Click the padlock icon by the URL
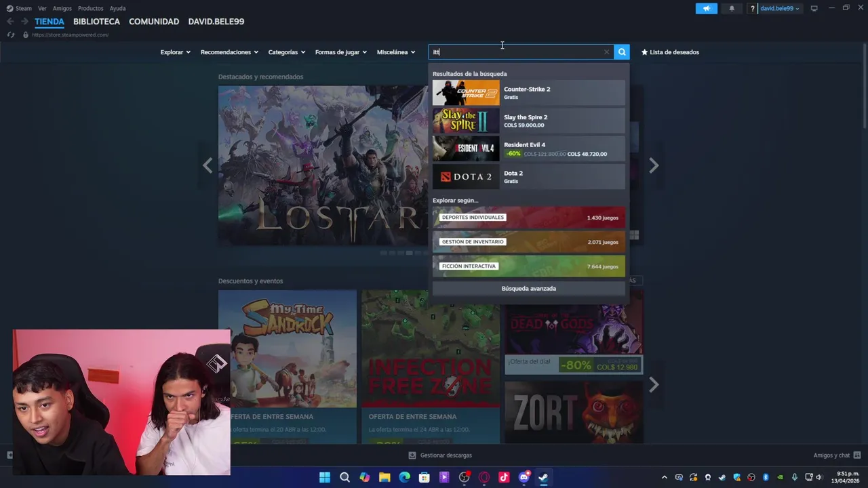Image resolution: width=868 pixels, height=488 pixels. tap(26, 35)
